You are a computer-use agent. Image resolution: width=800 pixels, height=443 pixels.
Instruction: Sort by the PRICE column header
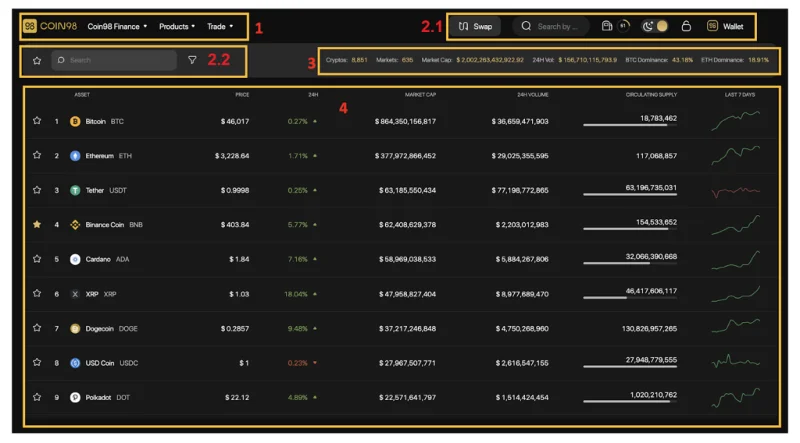[x=242, y=94]
